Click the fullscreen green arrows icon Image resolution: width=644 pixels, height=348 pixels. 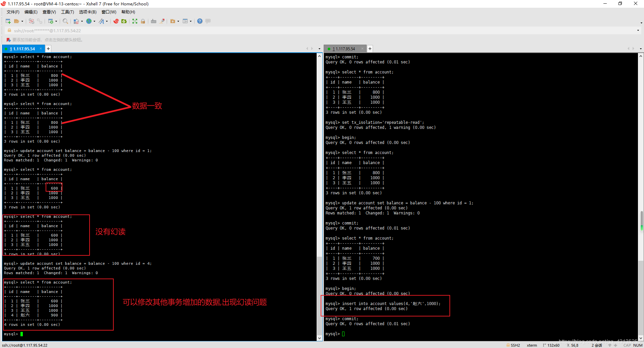coord(135,21)
